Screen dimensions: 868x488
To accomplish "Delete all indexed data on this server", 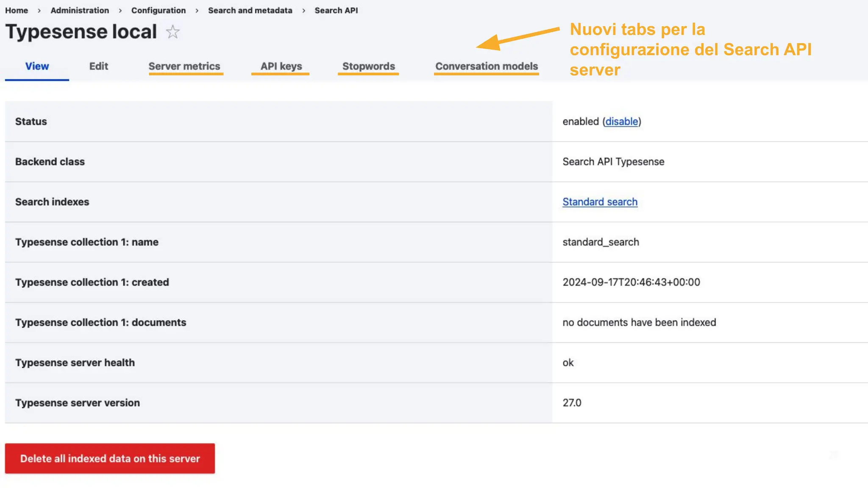I will [110, 458].
